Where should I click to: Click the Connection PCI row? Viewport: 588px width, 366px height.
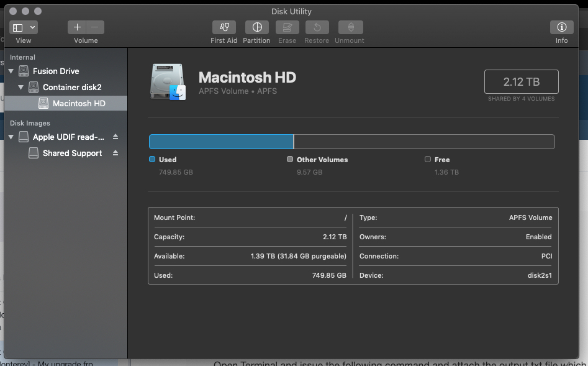(456, 257)
